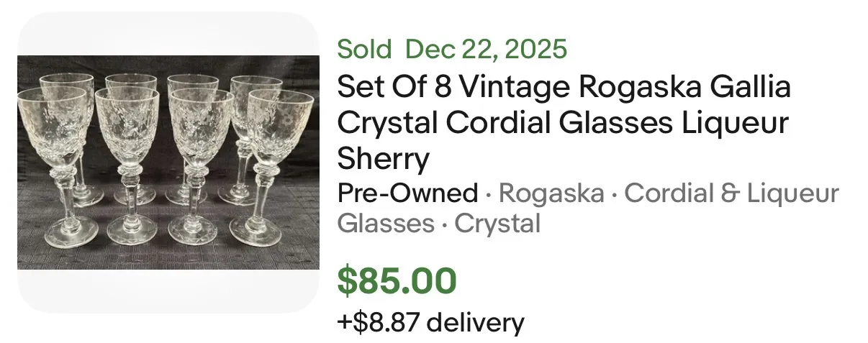Open the crystal glasses product thumbnail

click(x=168, y=163)
